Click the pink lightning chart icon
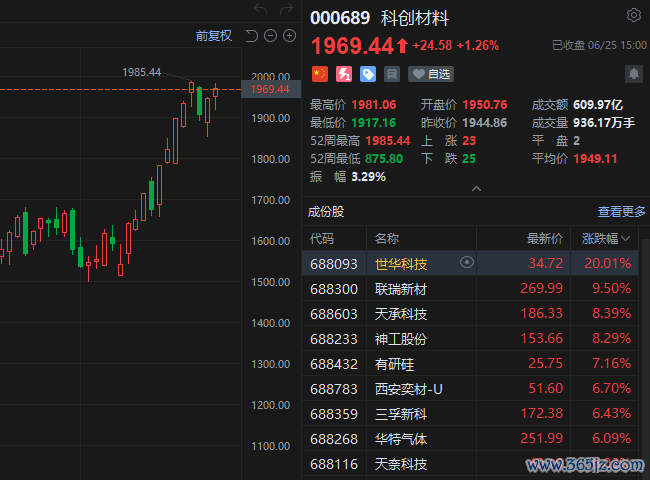Viewport: 650px width, 480px height. tap(344, 74)
